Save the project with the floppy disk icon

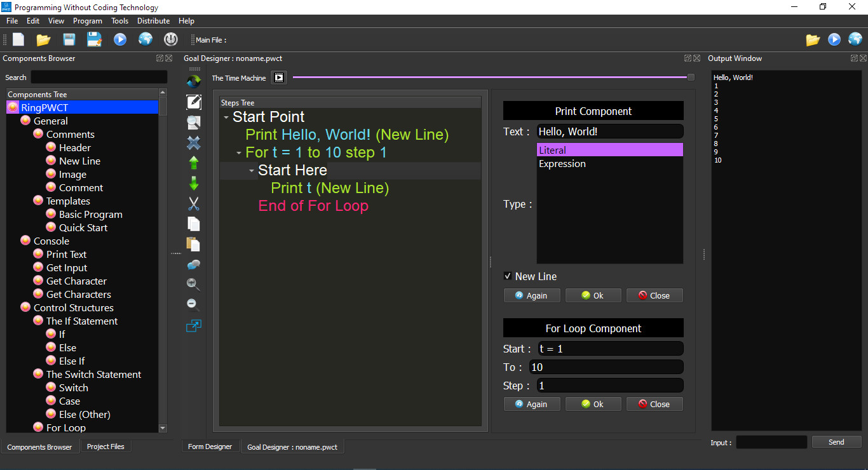(69, 39)
